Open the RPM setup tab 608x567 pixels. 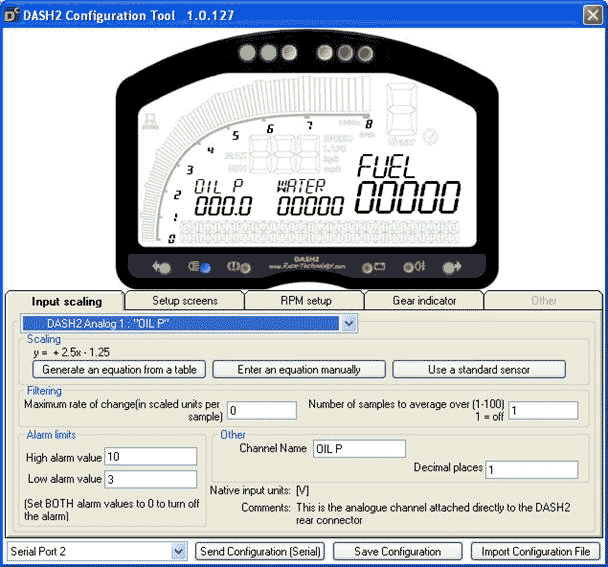tap(303, 300)
